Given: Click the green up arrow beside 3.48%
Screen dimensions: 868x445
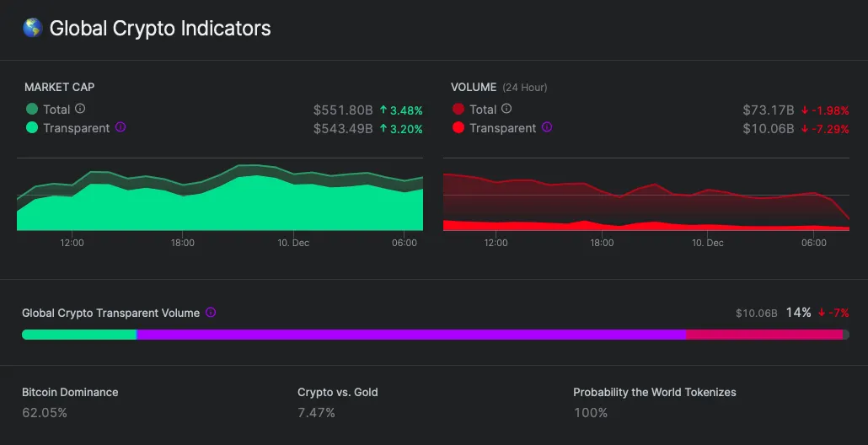Looking at the screenshot, I should (x=383, y=110).
